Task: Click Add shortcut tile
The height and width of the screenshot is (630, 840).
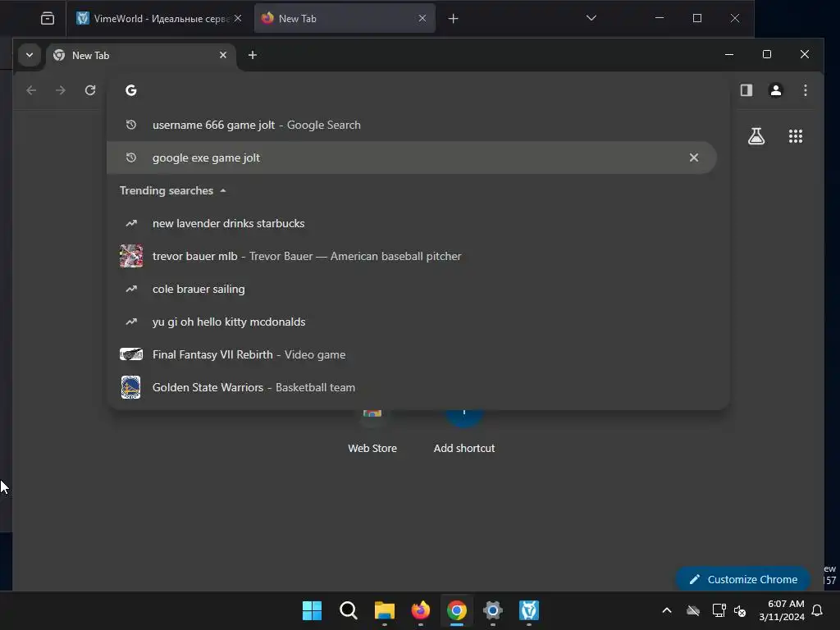Action: pos(464,431)
